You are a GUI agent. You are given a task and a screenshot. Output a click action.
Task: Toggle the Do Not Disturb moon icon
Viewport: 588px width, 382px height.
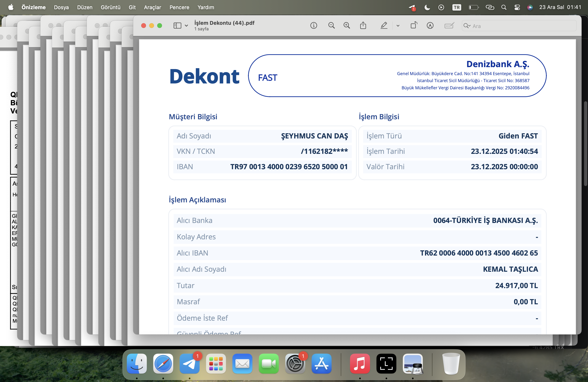click(x=427, y=7)
